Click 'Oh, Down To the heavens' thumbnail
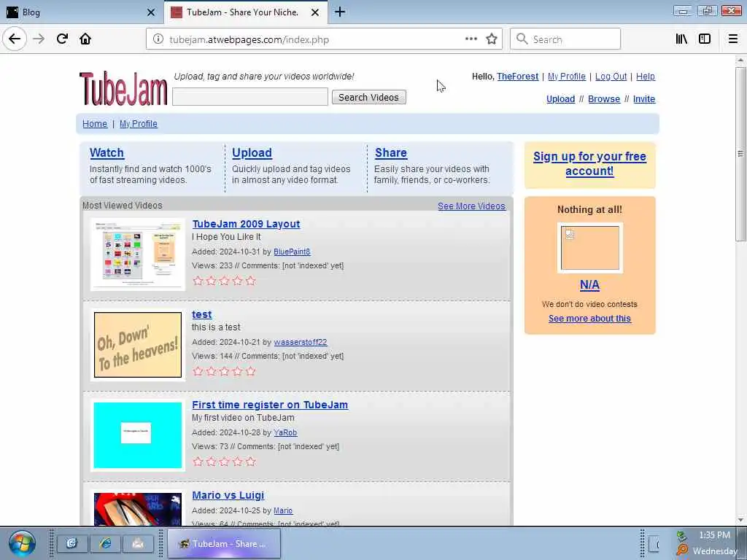Image resolution: width=747 pixels, height=560 pixels. (x=138, y=345)
